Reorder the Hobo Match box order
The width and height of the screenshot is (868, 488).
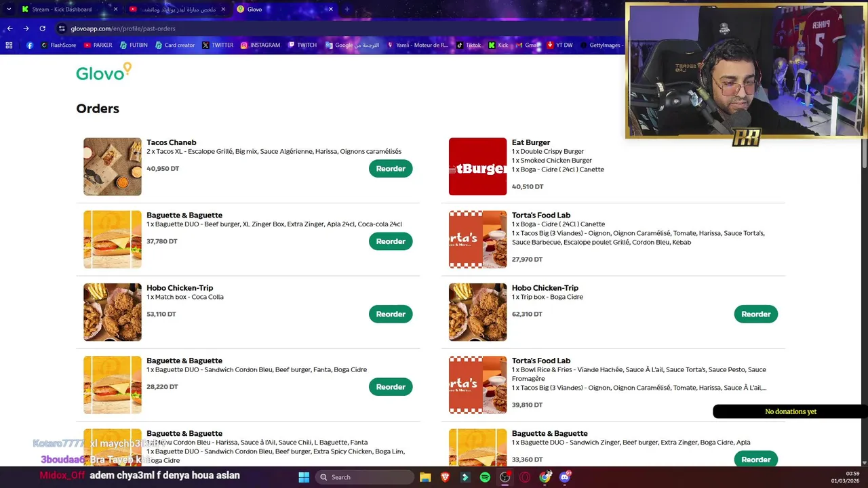[x=391, y=314]
